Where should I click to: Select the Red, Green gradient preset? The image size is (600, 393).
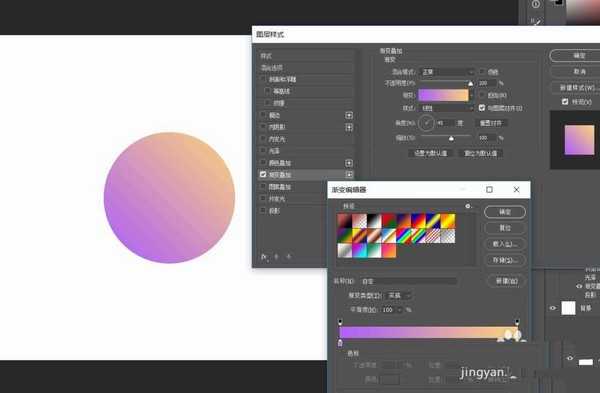click(x=389, y=221)
